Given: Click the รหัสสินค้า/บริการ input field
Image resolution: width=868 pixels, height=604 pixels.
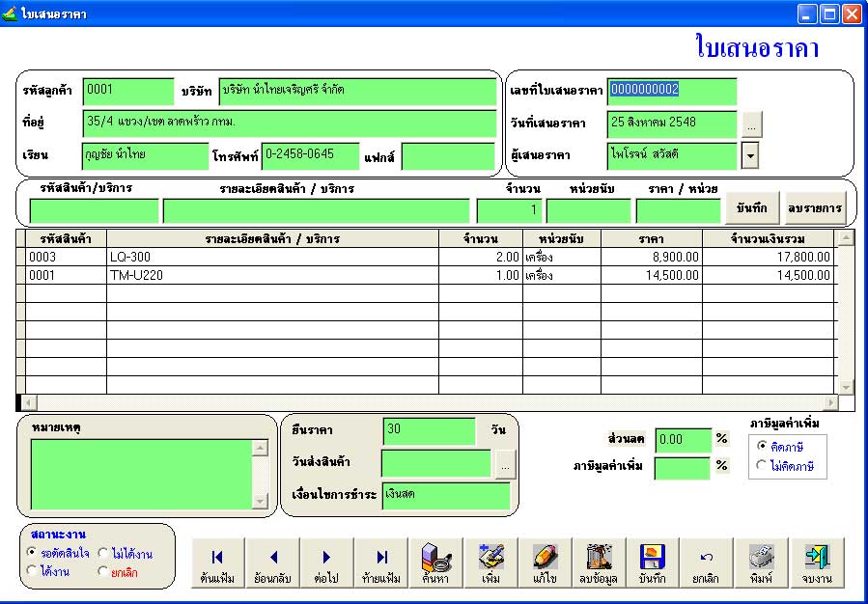Looking at the screenshot, I should pyautogui.click(x=94, y=210).
